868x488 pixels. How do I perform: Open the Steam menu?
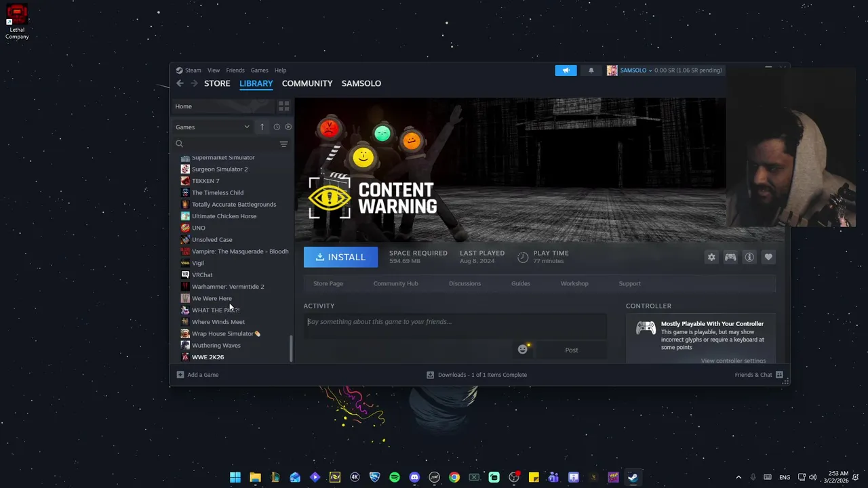pos(193,70)
